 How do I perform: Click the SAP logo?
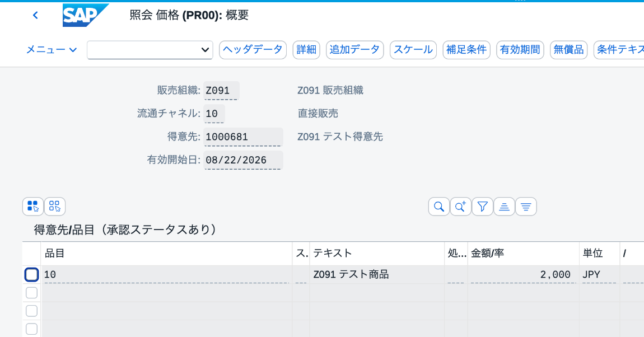pos(86,15)
